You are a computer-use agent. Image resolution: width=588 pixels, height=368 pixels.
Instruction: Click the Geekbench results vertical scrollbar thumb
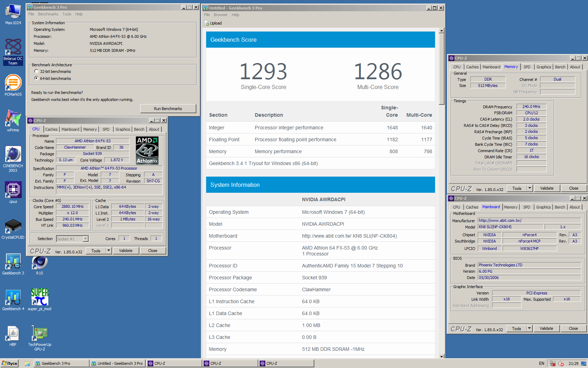tap(442, 69)
